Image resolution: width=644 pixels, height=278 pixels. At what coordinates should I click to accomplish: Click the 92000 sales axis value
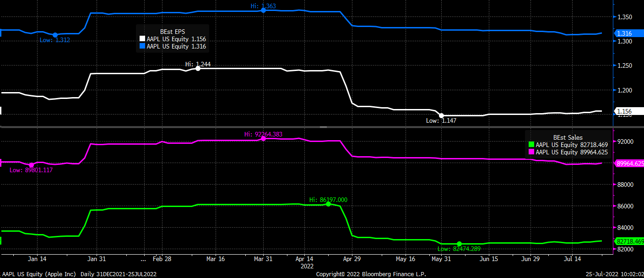click(624, 142)
